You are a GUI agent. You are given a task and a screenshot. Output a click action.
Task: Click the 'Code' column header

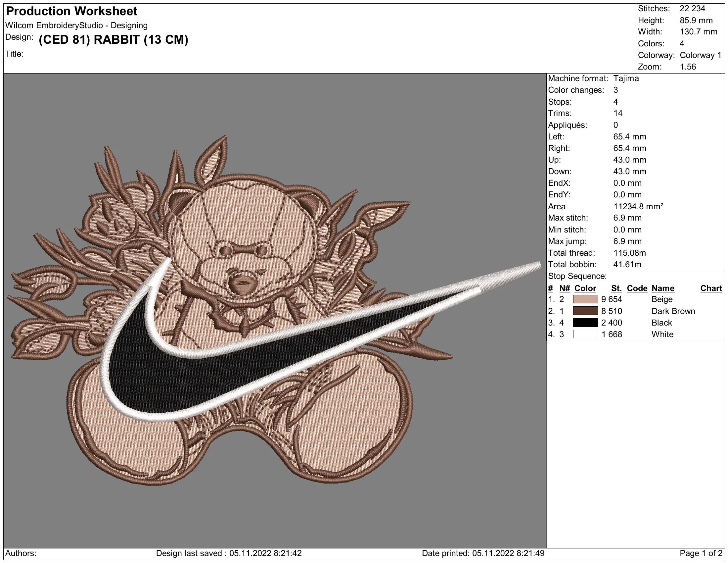pos(637,288)
